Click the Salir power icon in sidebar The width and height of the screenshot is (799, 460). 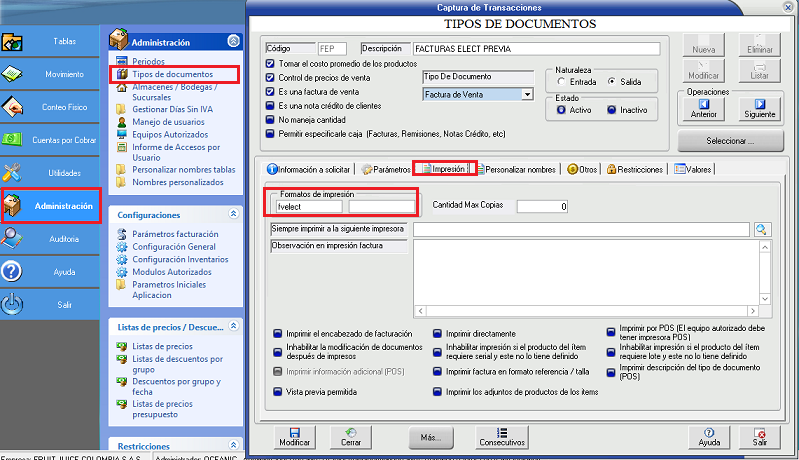coord(14,304)
